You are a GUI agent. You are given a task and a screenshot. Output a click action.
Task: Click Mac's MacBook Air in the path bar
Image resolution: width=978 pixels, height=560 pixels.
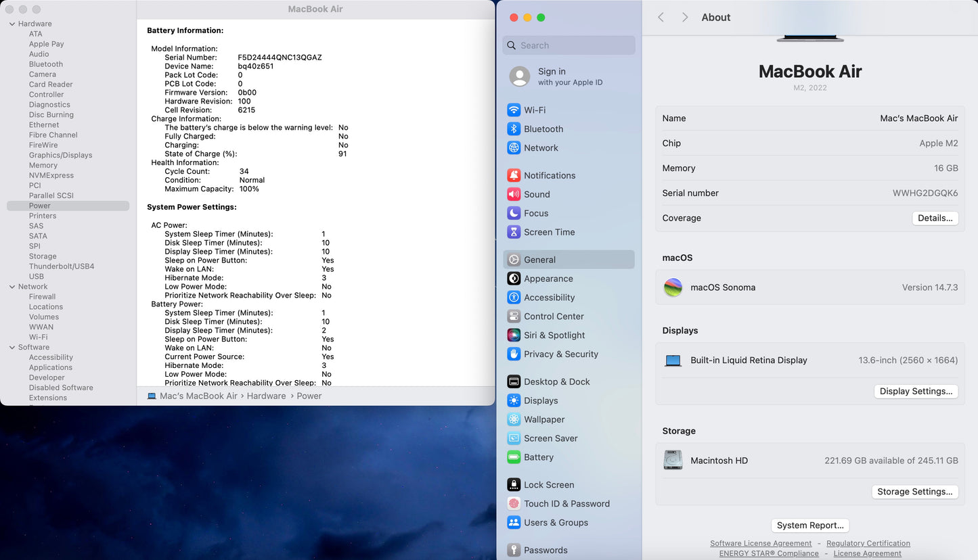coord(198,396)
